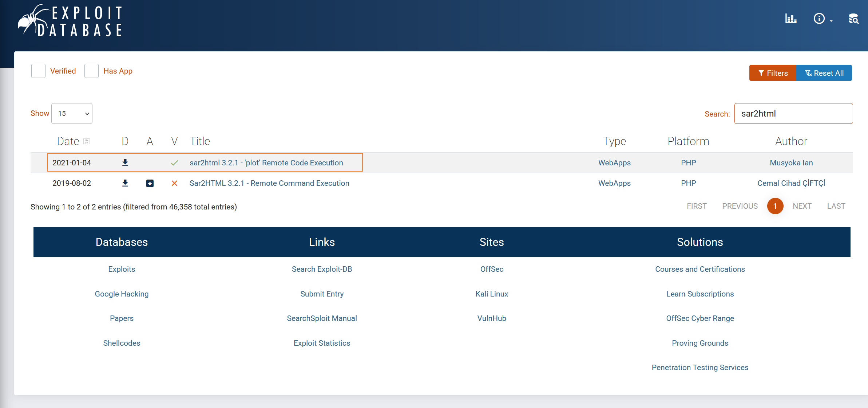Open the Show entries count dropdown

click(72, 114)
